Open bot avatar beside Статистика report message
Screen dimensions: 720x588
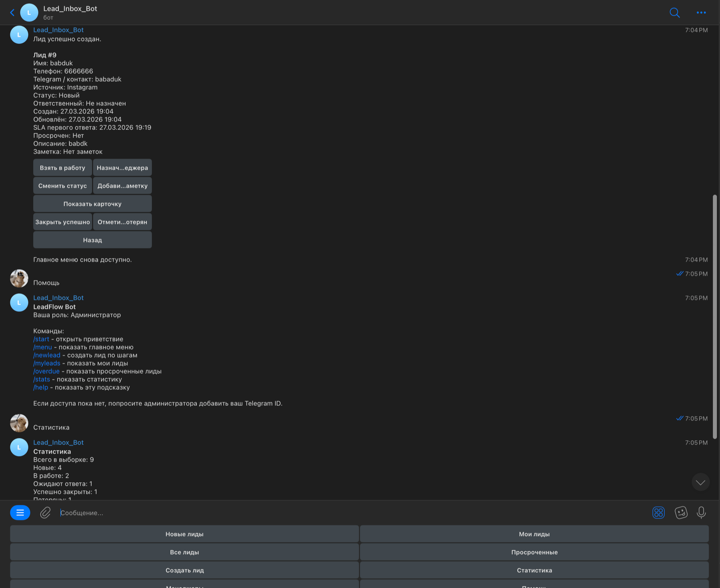click(x=19, y=447)
